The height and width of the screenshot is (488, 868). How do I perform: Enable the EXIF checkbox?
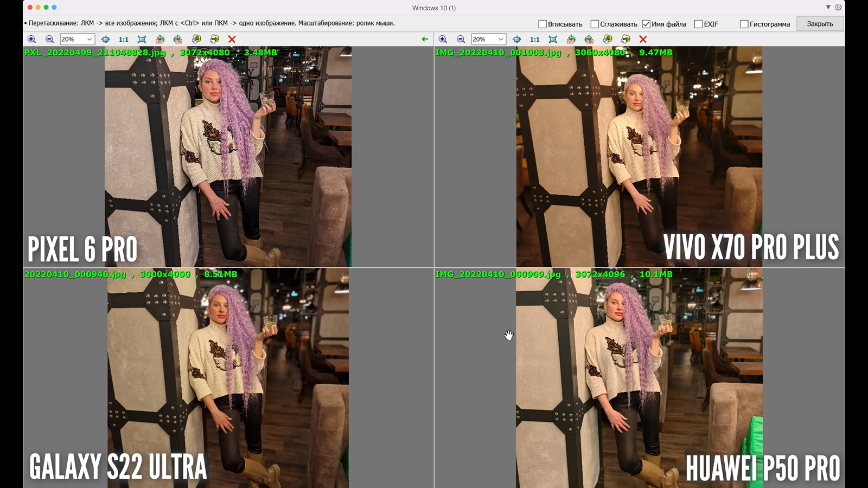pyautogui.click(x=699, y=24)
